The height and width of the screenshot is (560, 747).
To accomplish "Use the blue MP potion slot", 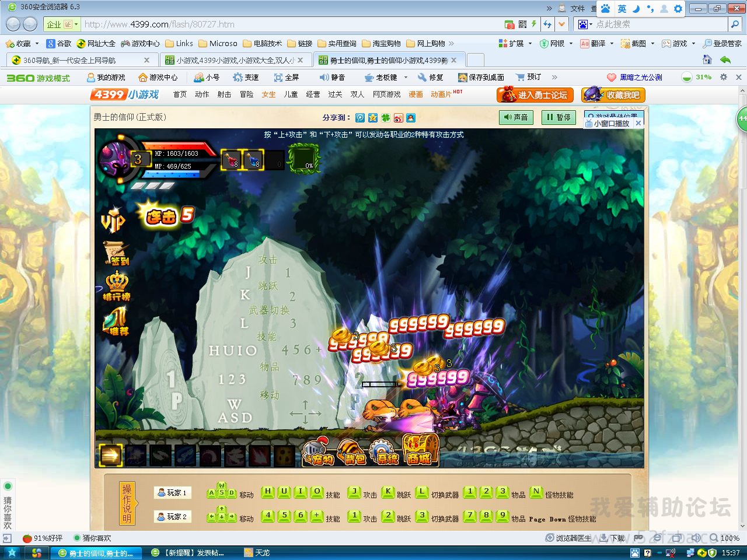I will (253, 159).
